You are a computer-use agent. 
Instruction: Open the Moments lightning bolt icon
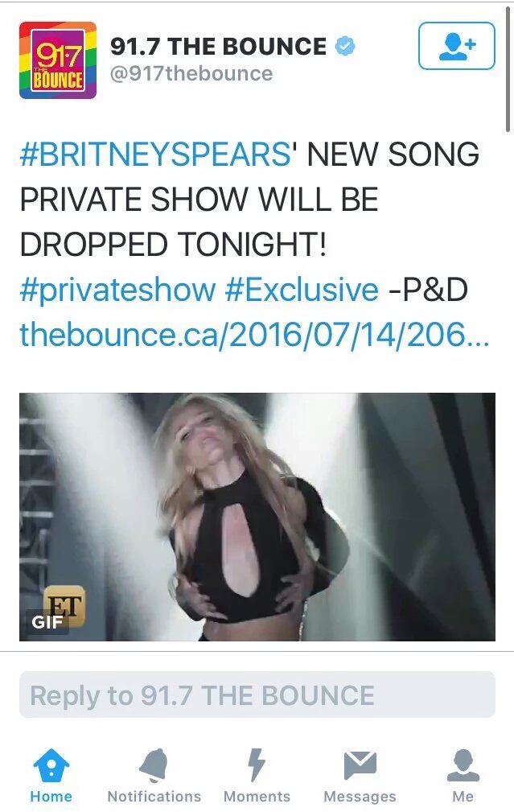257,765
